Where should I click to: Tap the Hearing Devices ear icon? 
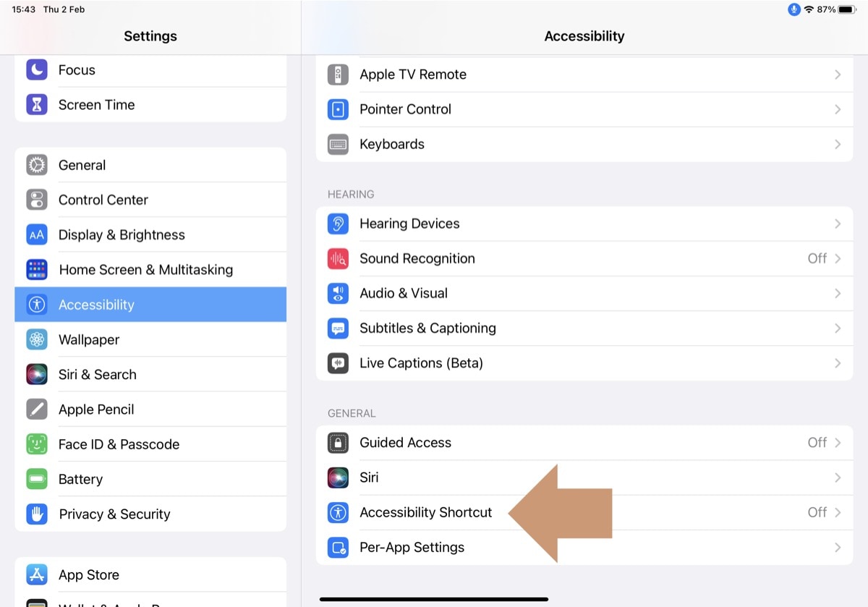pos(338,224)
